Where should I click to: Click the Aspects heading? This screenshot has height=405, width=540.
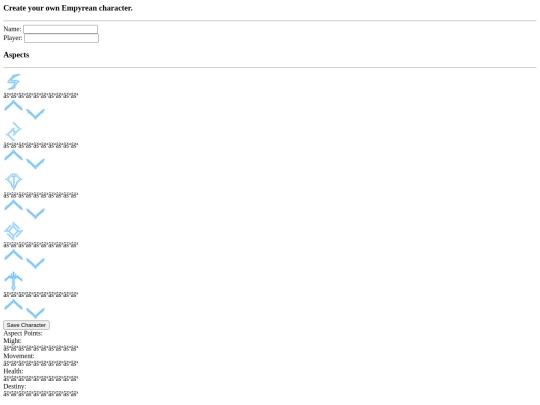click(16, 55)
